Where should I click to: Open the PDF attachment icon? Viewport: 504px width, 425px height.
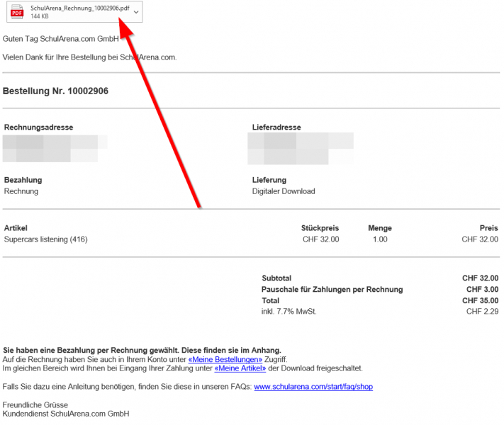click(17, 12)
